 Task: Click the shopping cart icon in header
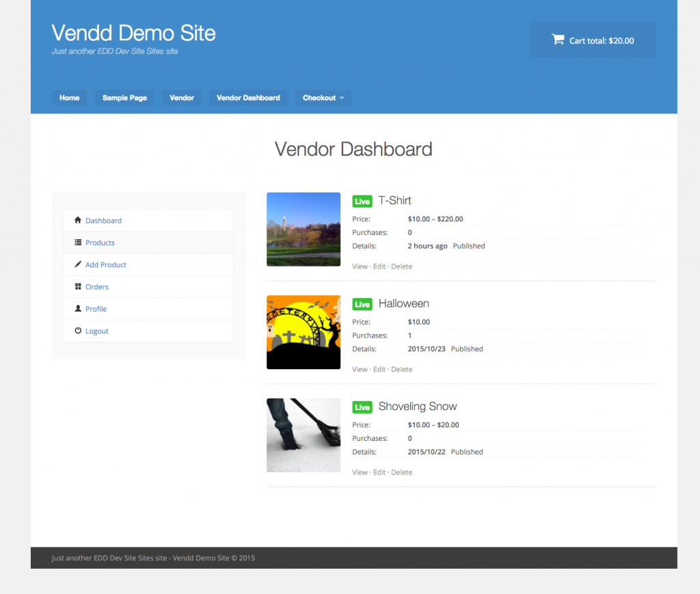click(558, 40)
